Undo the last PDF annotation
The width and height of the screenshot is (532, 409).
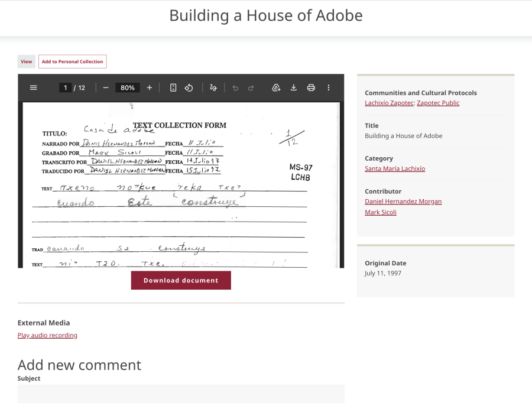click(235, 88)
